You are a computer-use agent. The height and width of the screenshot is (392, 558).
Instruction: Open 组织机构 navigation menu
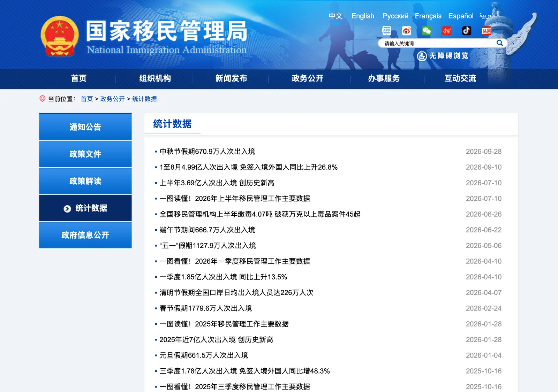pos(155,78)
